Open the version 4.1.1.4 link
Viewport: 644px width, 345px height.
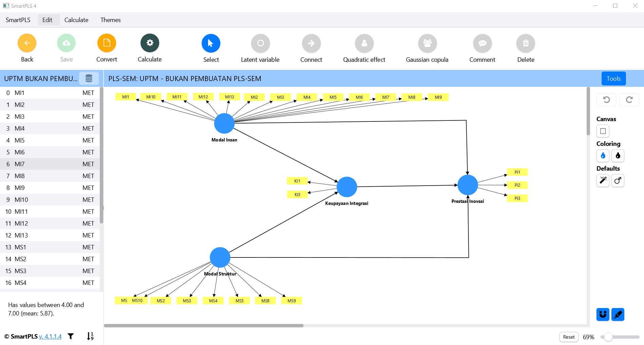(x=50, y=337)
